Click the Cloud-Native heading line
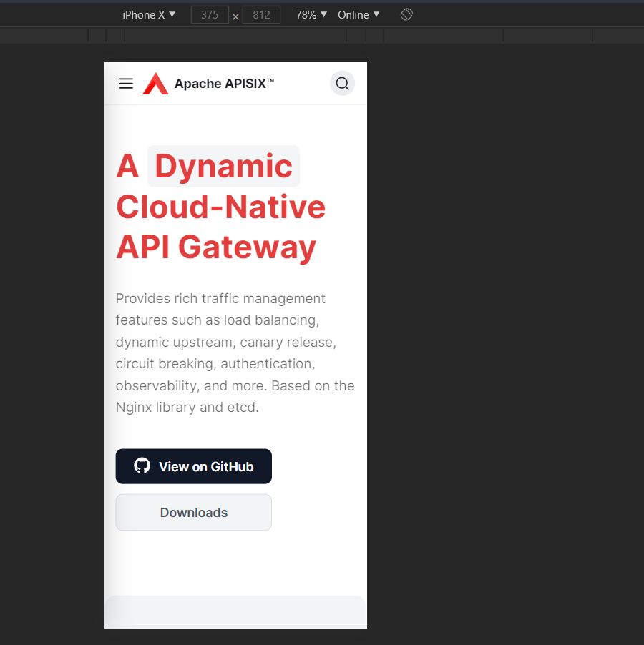The height and width of the screenshot is (645, 644). tap(220, 207)
